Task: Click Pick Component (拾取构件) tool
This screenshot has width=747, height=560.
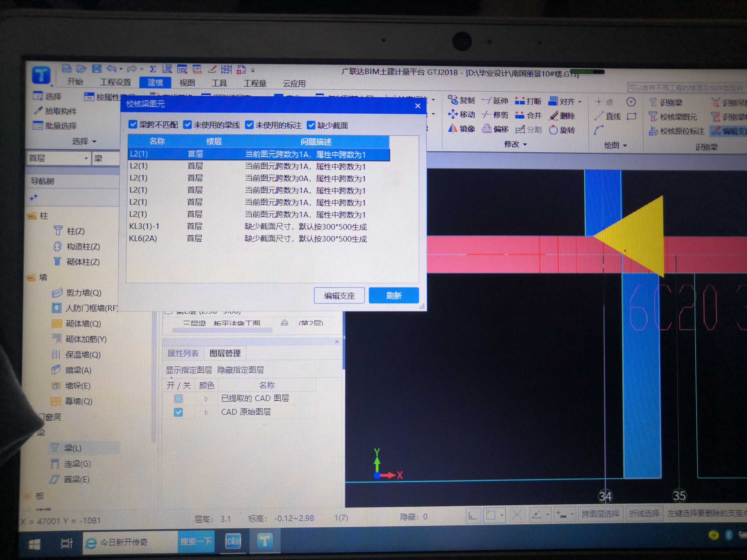Action: click(x=55, y=111)
